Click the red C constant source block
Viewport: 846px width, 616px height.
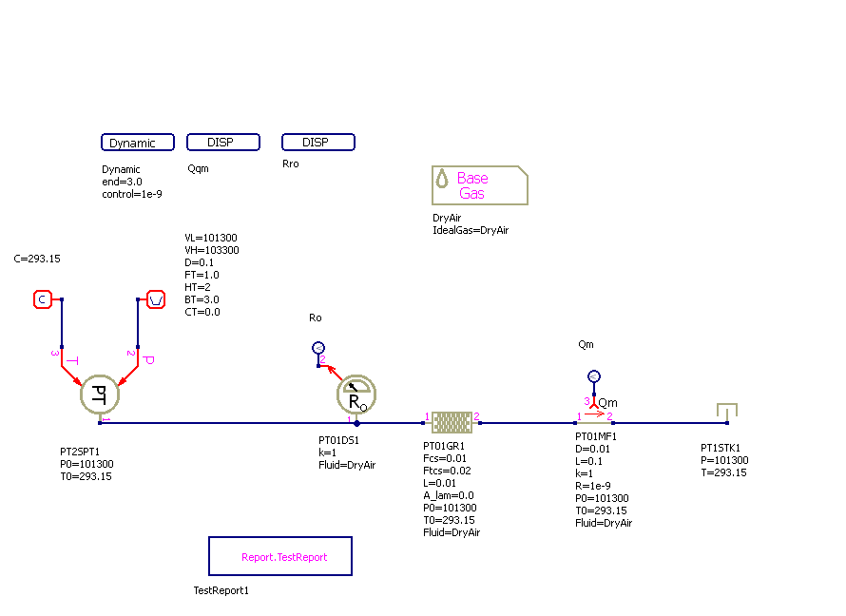click(x=42, y=300)
